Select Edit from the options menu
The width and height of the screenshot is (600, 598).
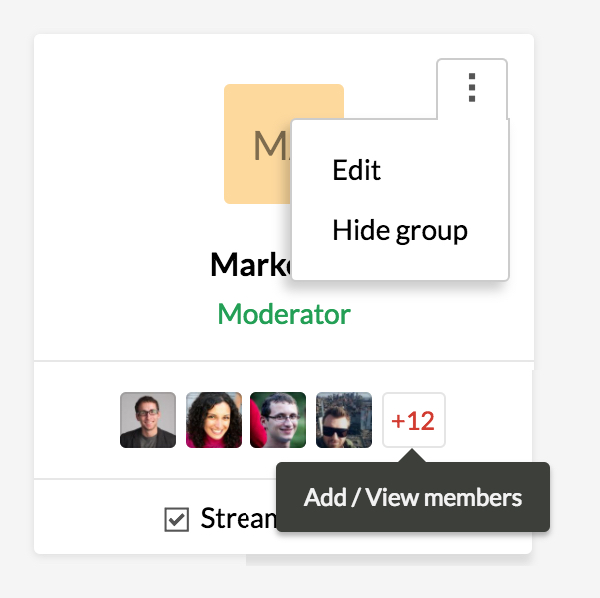pyautogui.click(x=357, y=170)
